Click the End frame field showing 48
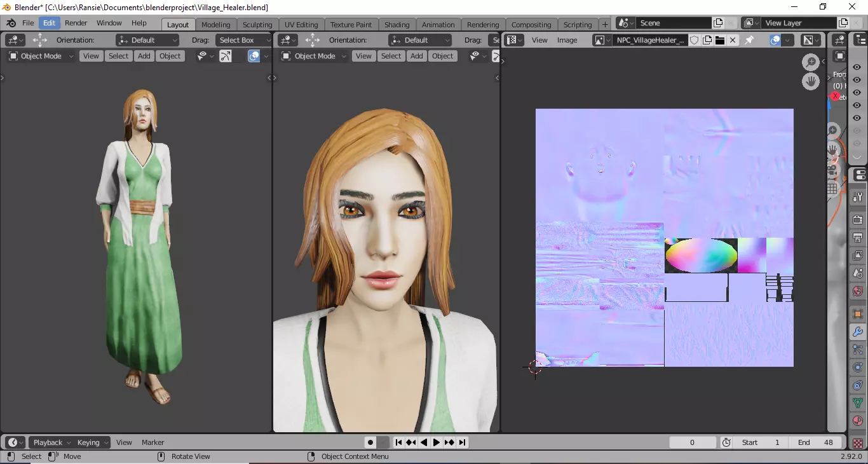 coord(816,442)
